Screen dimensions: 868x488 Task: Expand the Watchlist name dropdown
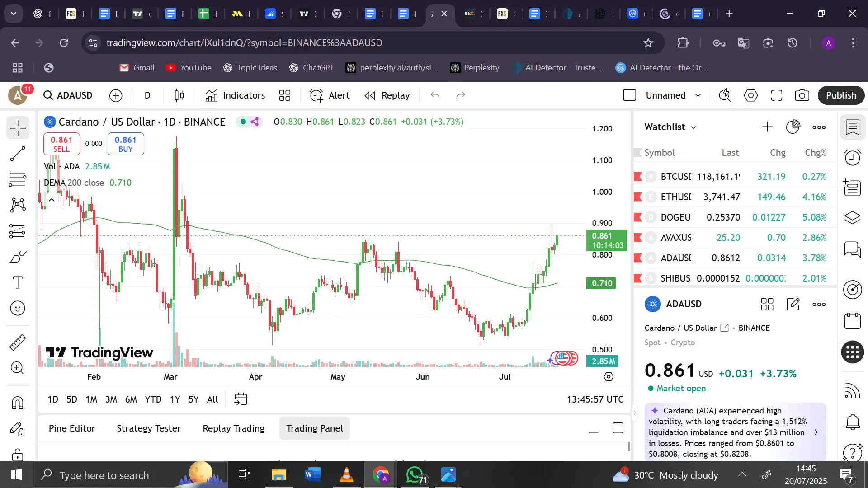click(x=670, y=127)
